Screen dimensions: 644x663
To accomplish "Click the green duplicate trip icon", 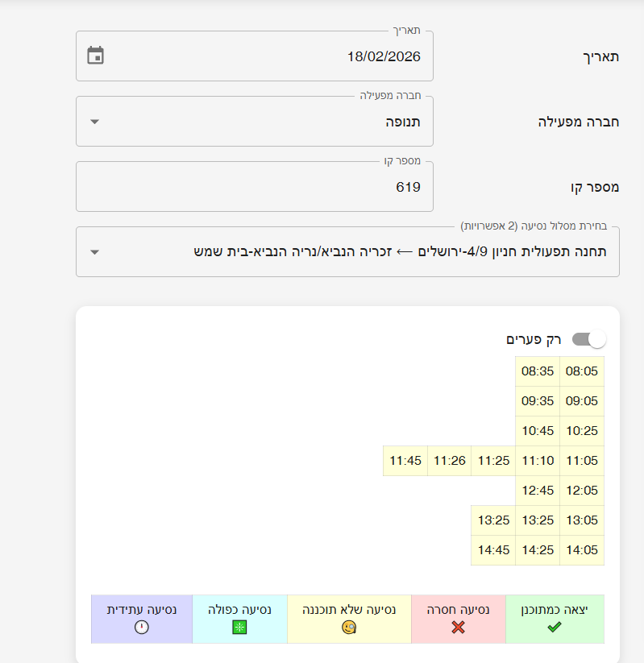I will [239, 627].
